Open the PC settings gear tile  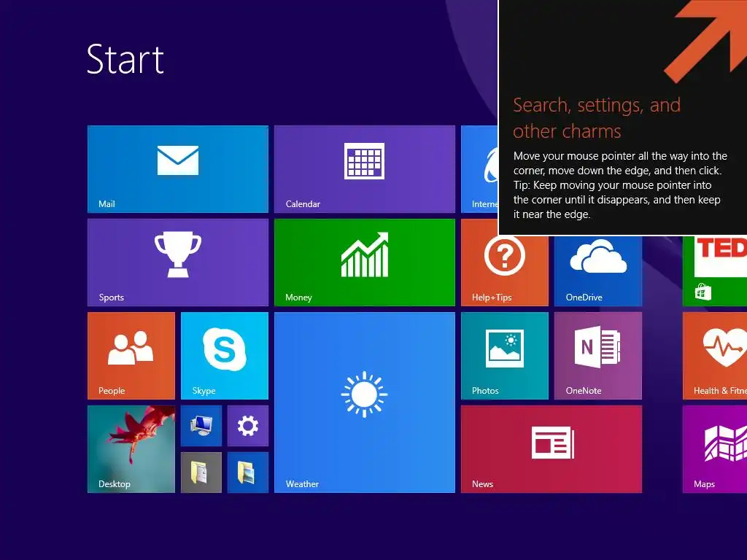coord(248,426)
